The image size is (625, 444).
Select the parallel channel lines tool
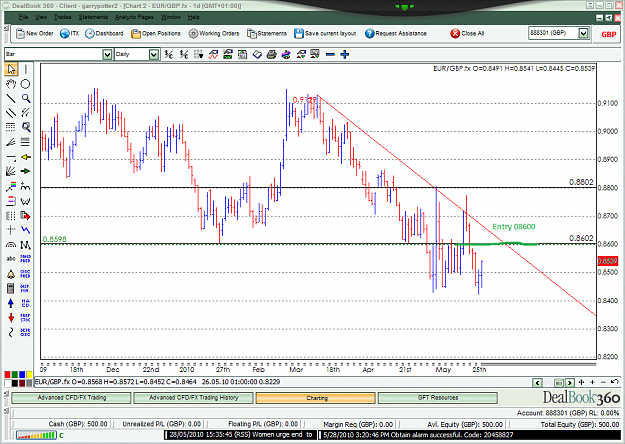[x=11, y=113]
